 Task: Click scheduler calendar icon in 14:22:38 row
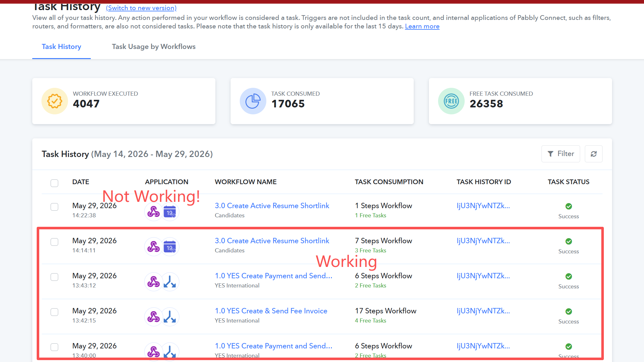point(170,212)
